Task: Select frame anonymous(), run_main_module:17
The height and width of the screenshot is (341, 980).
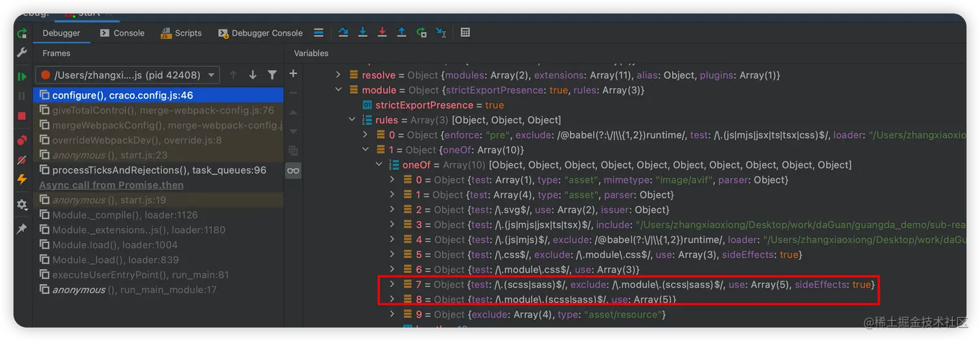Action: [159, 289]
